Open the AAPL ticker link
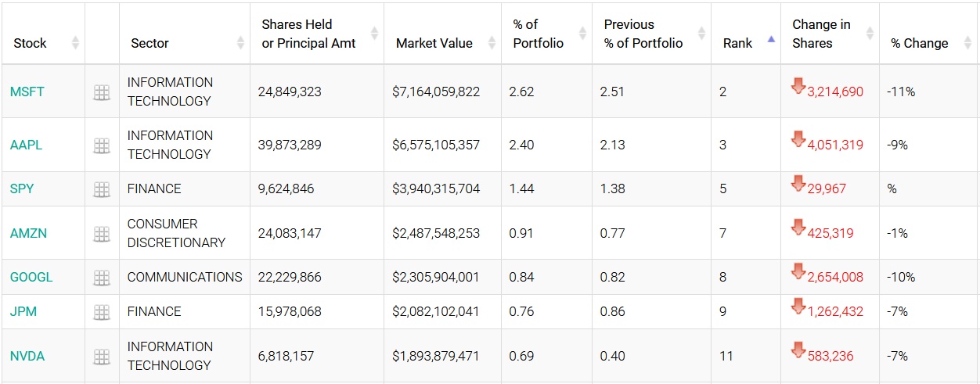This screenshot has height=384, width=980. point(27,145)
